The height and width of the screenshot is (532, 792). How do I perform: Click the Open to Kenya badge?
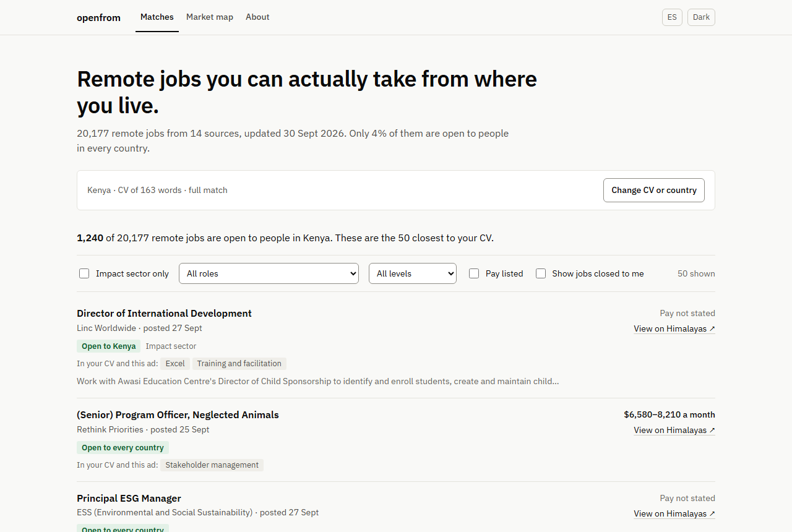[x=108, y=346]
